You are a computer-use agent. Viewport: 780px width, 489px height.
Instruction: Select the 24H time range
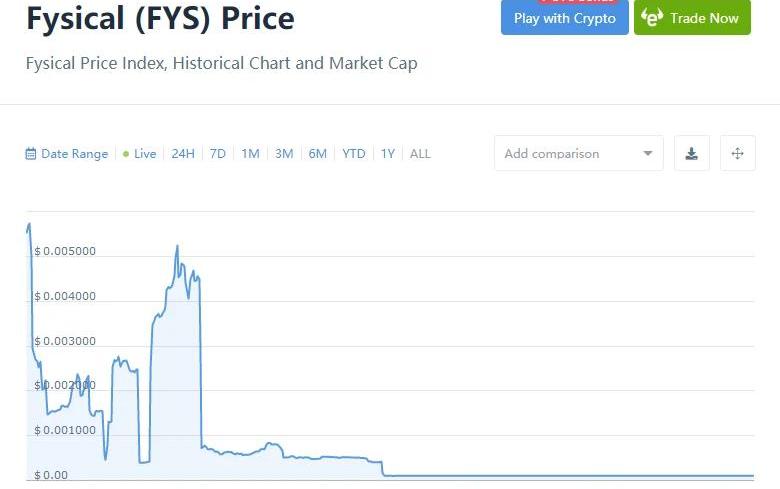point(183,154)
